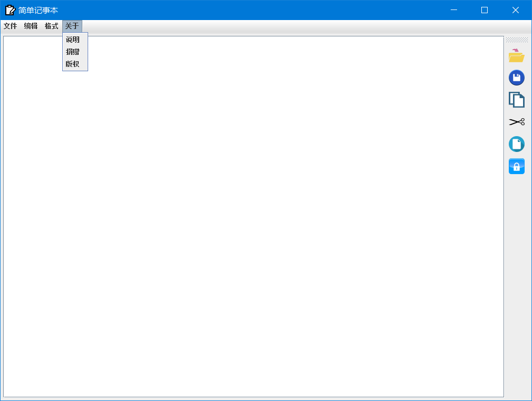Cut text with the scissors icon
This screenshot has width=532, height=401.
point(517,121)
